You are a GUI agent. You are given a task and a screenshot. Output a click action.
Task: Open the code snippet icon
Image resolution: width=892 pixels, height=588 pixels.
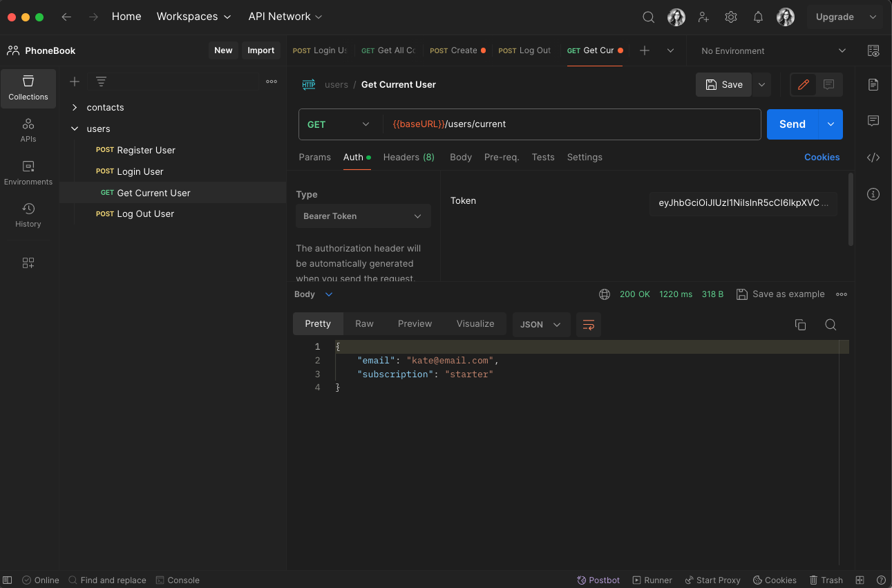[x=873, y=158]
